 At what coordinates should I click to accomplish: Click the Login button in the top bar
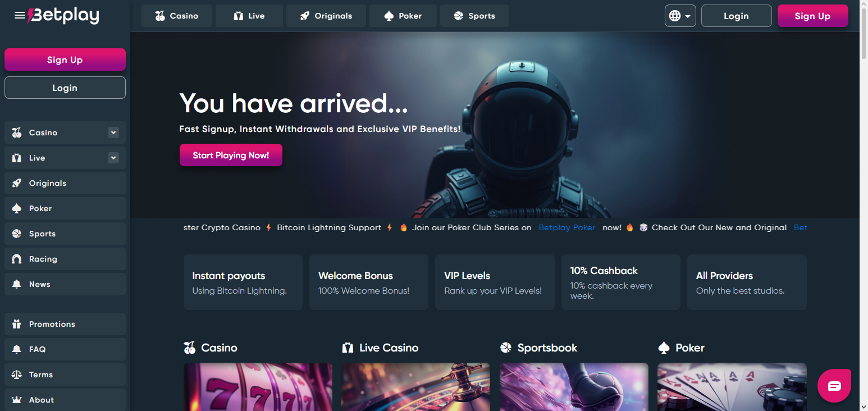pyautogui.click(x=736, y=16)
